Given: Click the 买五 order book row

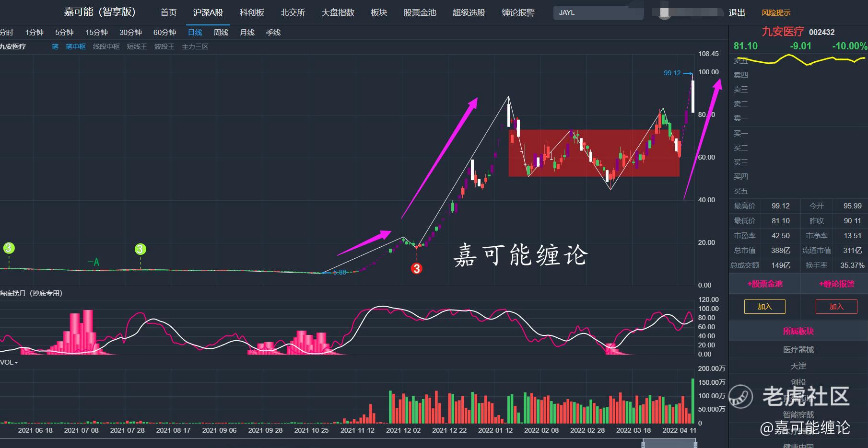Looking at the screenshot, I should coord(798,191).
